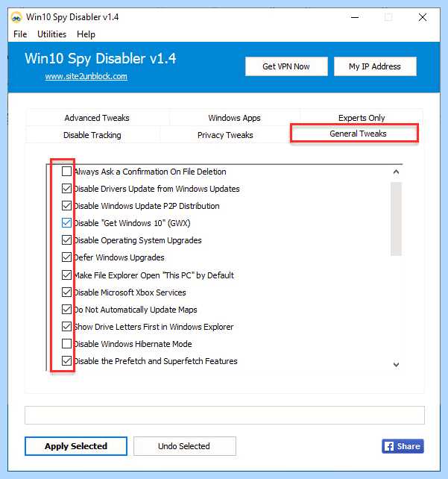Switch to the Windows Apps tab
The height and width of the screenshot is (479, 448).
pos(234,118)
